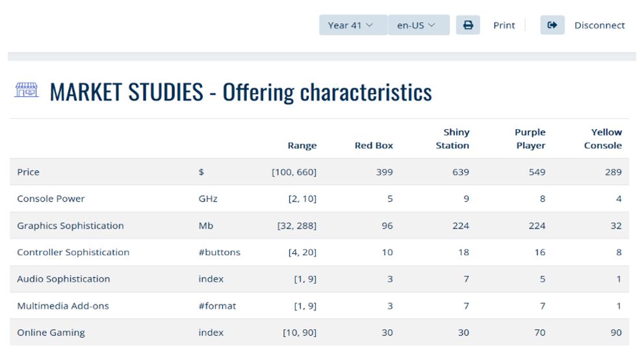The image size is (644, 348).
Task: Click the index unit in Audio row
Action: [x=211, y=279]
